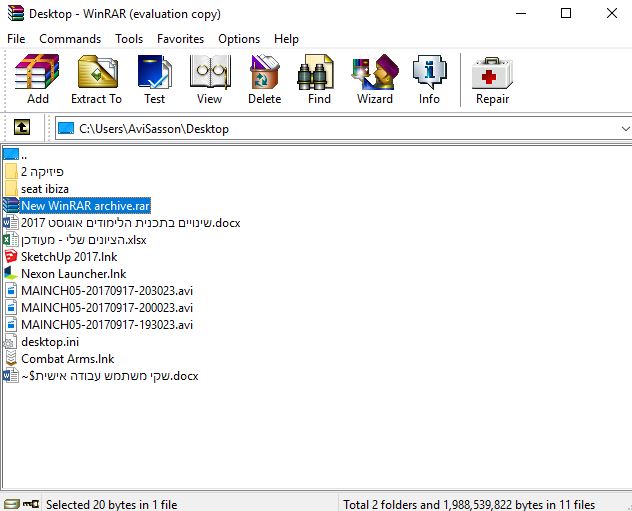632x511 pixels.
Task: Click the Combat Arms.lnk icon
Action: 11,358
